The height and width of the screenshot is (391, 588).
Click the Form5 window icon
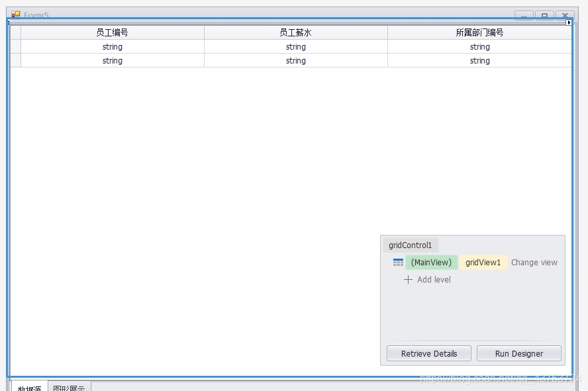point(15,15)
